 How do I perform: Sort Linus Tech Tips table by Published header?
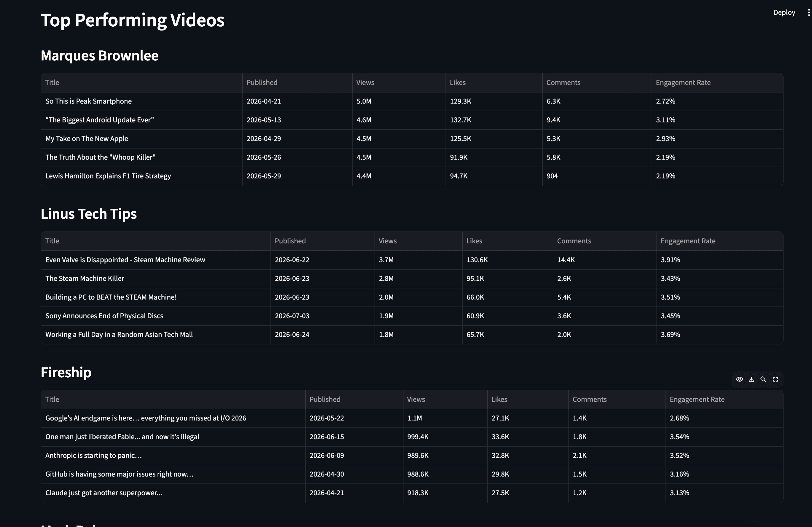coord(323,241)
